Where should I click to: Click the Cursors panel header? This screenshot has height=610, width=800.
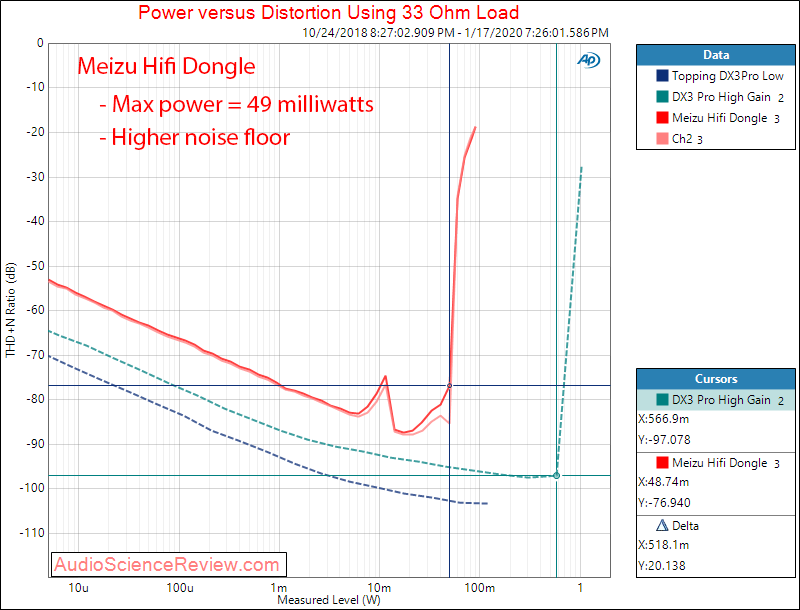pyautogui.click(x=716, y=379)
